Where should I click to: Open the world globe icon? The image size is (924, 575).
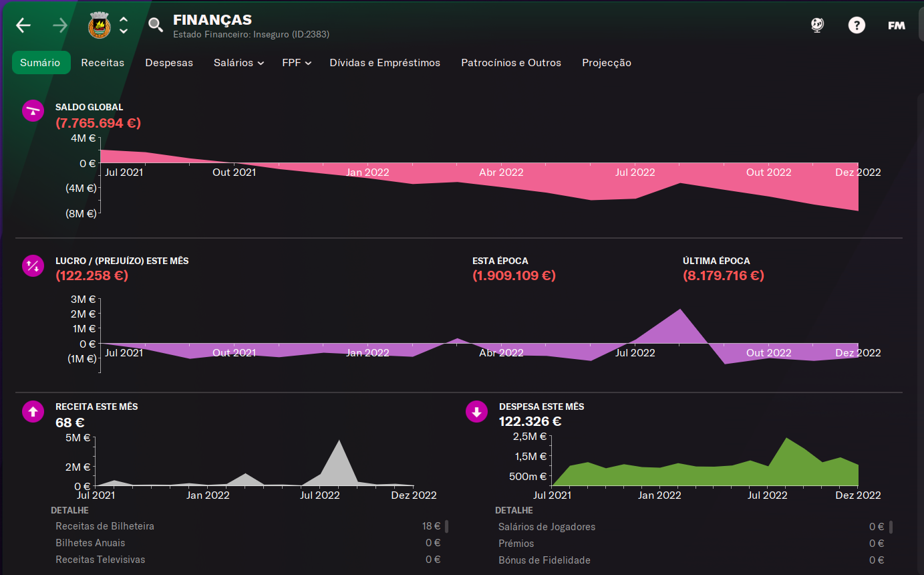coord(817,25)
